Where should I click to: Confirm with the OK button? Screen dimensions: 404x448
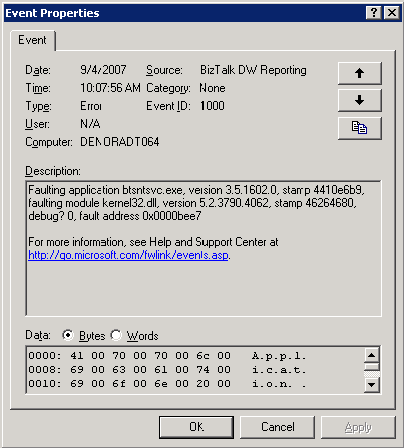tap(196, 427)
